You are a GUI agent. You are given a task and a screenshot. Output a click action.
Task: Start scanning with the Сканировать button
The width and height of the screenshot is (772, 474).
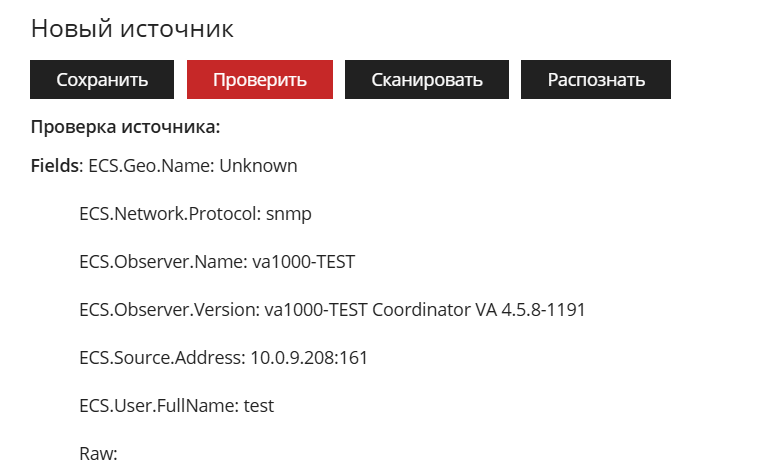pyautogui.click(x=427, y=80)
